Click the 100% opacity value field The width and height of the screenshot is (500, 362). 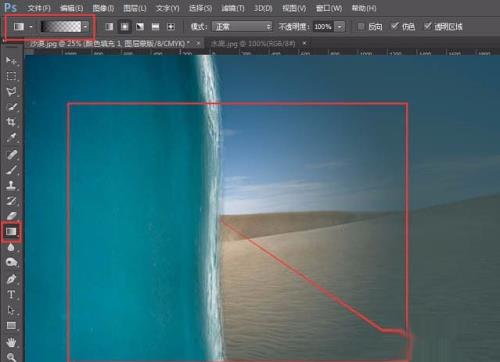tap(323, 26)
